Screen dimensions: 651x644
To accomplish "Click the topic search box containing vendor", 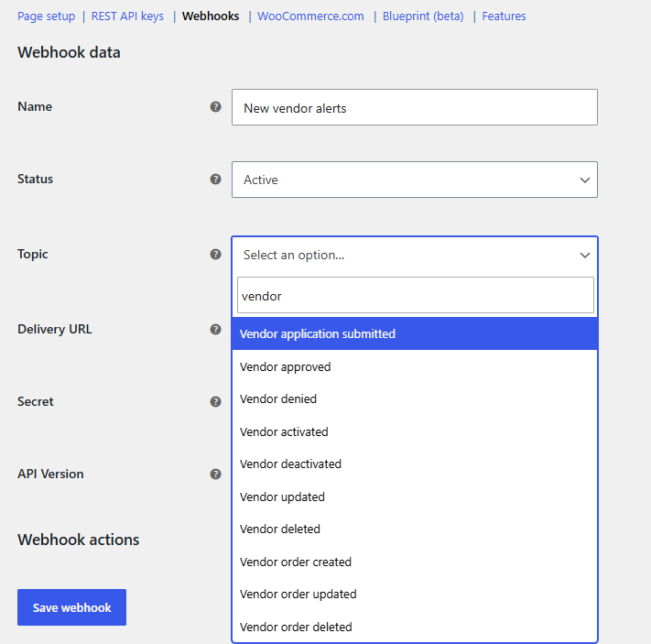I will 415,295.
